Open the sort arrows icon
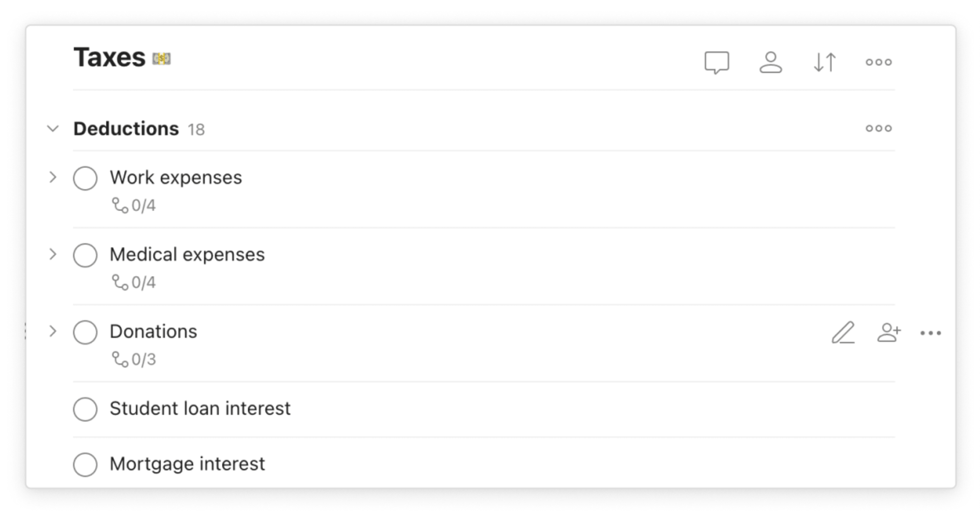 [825, 62]
